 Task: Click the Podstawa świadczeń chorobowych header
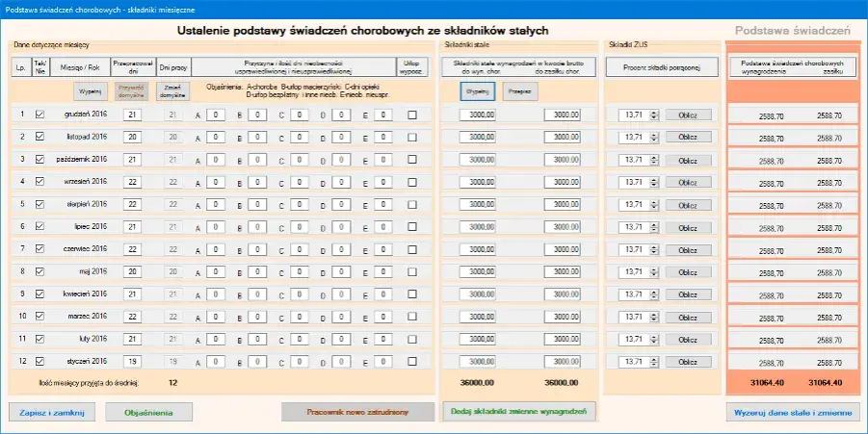click(x=792, y=67)
